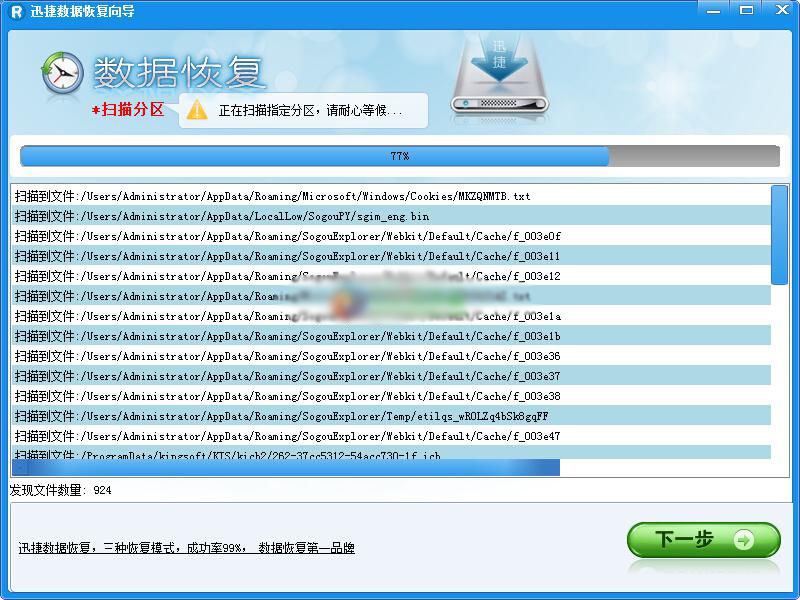Click the hard drive download icon

[x=499, y=74]
